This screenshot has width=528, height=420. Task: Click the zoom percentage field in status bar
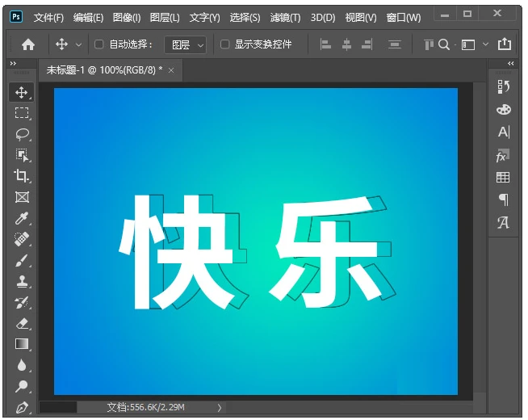pyautogui.click(x=58, y=407)
